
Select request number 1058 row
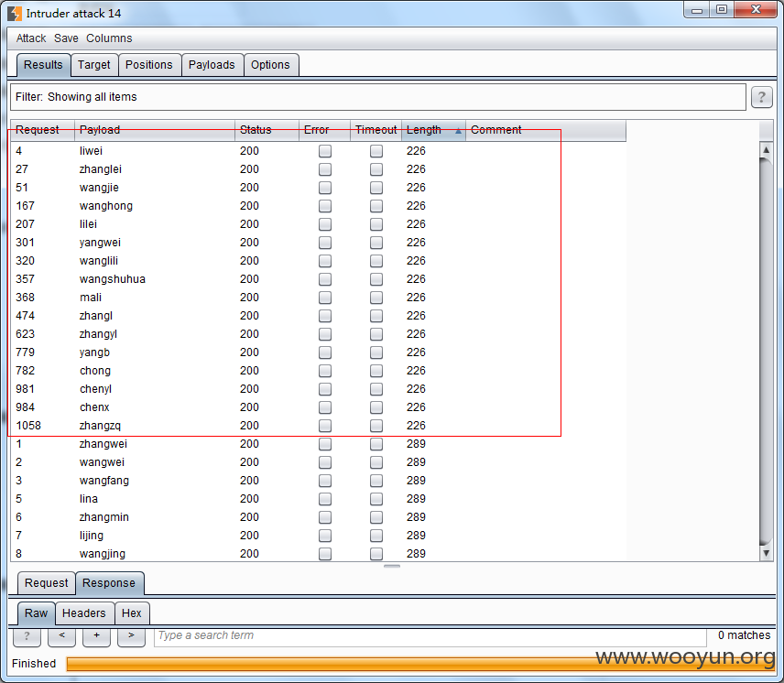318,426
